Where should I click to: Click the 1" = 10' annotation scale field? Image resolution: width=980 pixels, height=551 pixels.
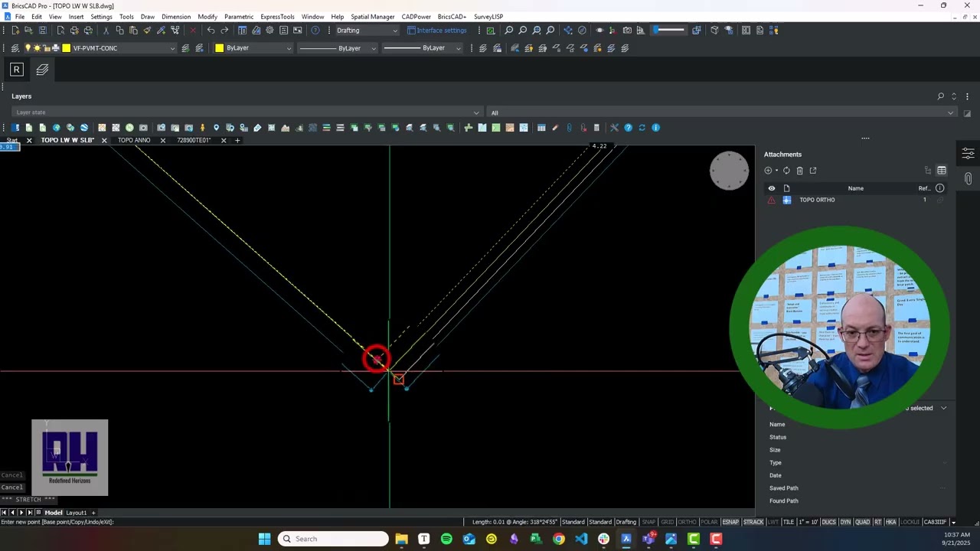click(x=807, y=522)
